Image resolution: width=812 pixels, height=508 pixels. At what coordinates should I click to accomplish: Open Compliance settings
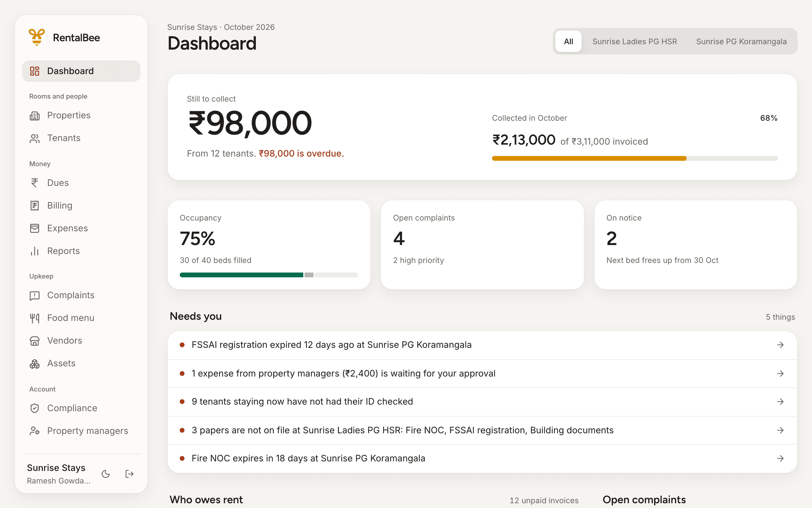pos(81,408)
